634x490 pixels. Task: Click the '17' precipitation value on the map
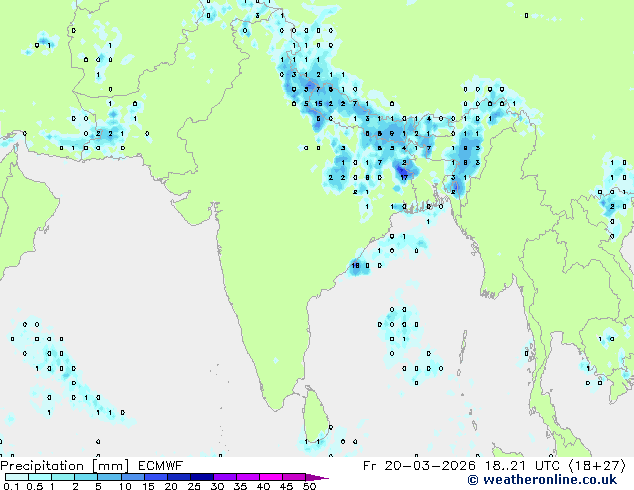pyautogui.click(x=404, y=177)
